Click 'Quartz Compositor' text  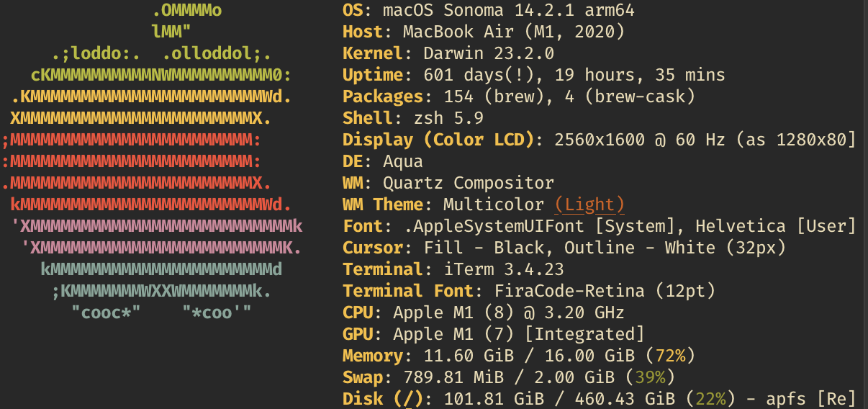(x=469, y=184)
